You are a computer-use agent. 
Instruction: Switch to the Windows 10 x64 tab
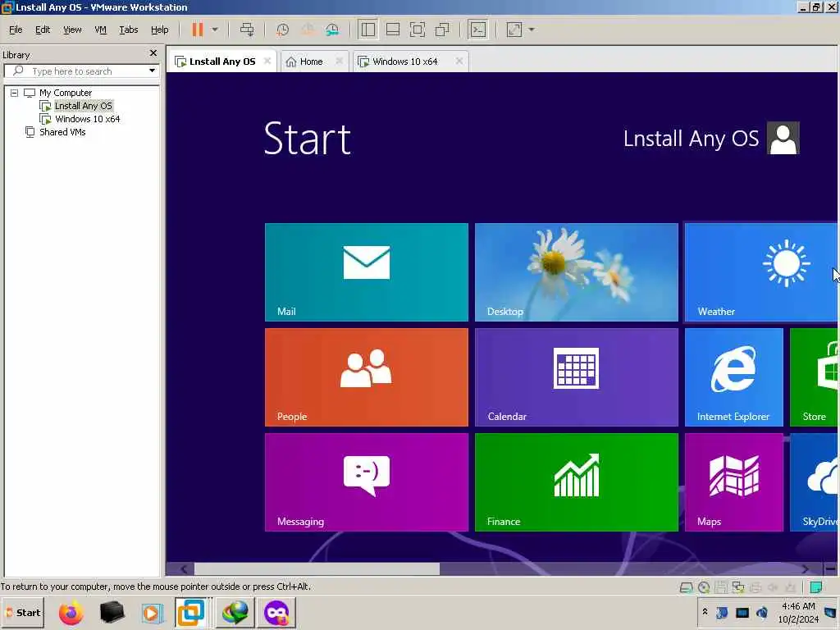point(405,62)
